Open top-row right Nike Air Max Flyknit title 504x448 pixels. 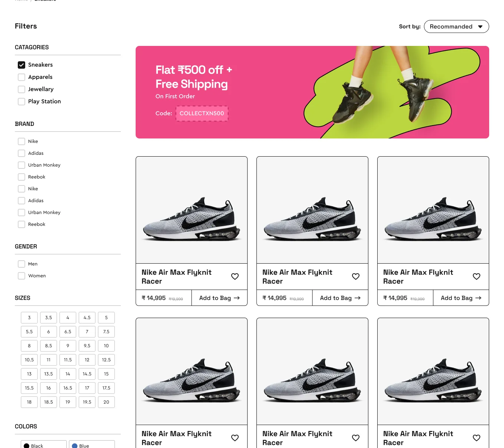click(x=418, y=277)
